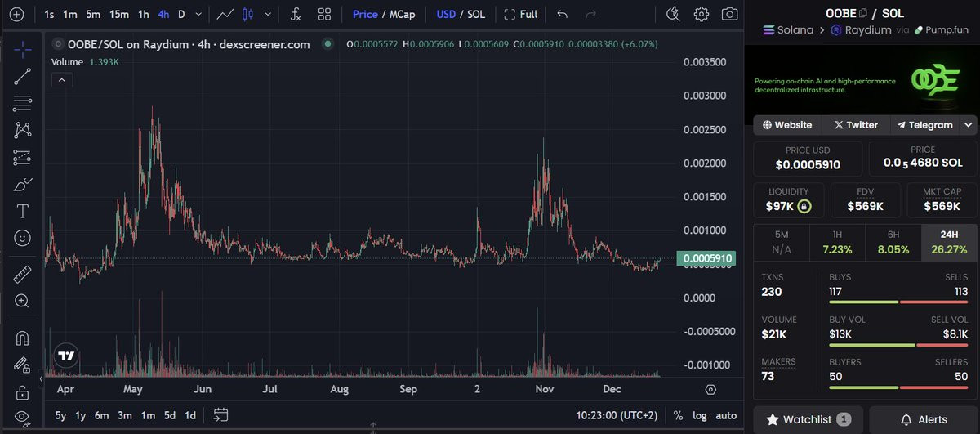Open the Fibonacci retracement tools
The image size is (980, 434).
[23, 103]
